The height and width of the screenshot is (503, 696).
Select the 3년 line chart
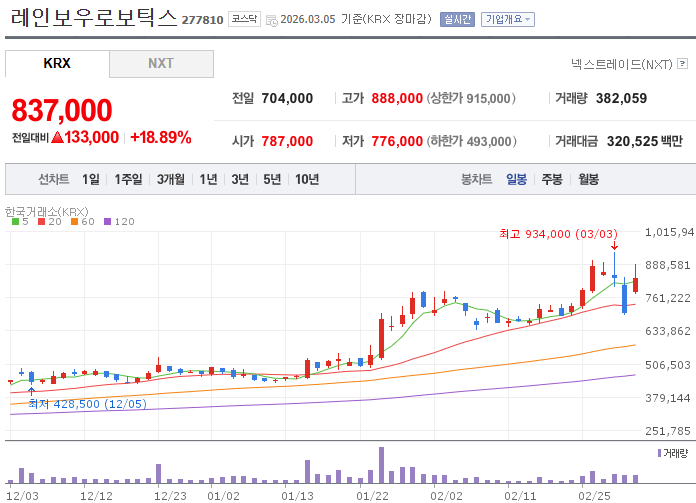coord(240,179)
